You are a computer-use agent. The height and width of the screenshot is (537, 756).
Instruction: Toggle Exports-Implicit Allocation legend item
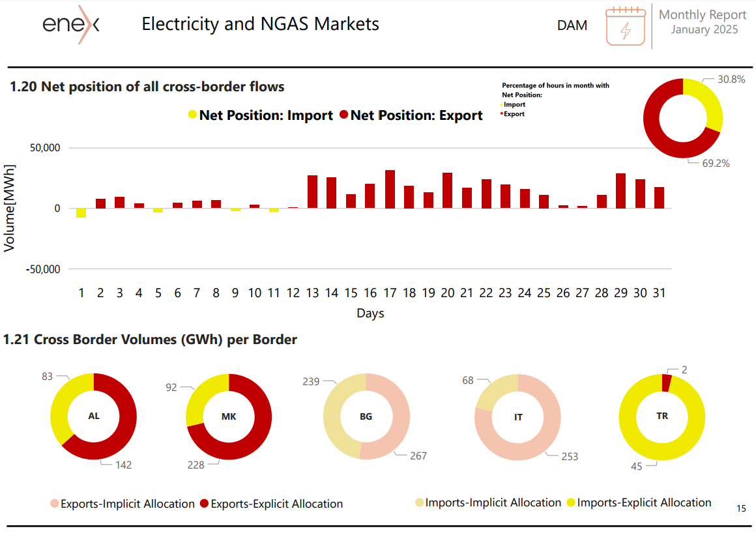click(x=123, y=504)
